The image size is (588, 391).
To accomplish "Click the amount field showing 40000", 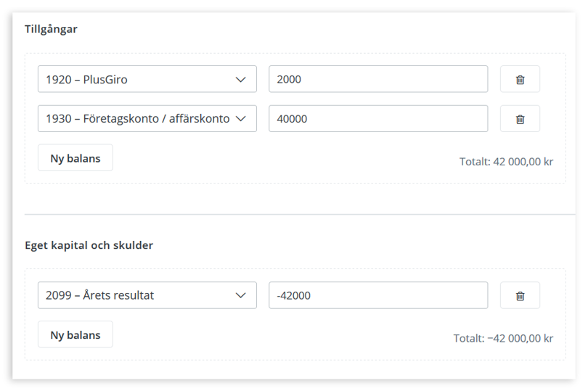I will [377, 119].
